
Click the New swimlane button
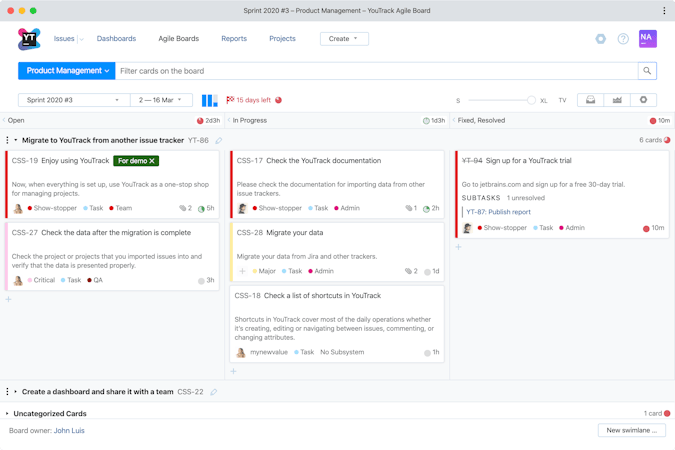pos(632,430)
